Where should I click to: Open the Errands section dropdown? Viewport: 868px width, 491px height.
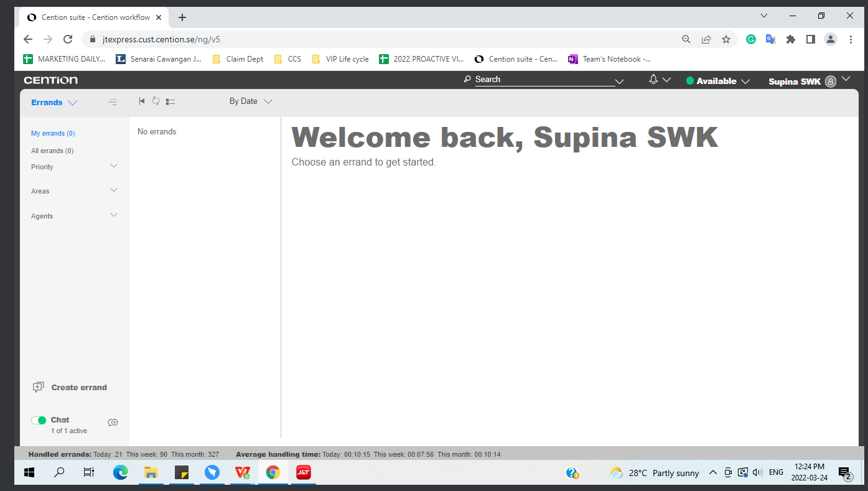(x=54, y=103)
